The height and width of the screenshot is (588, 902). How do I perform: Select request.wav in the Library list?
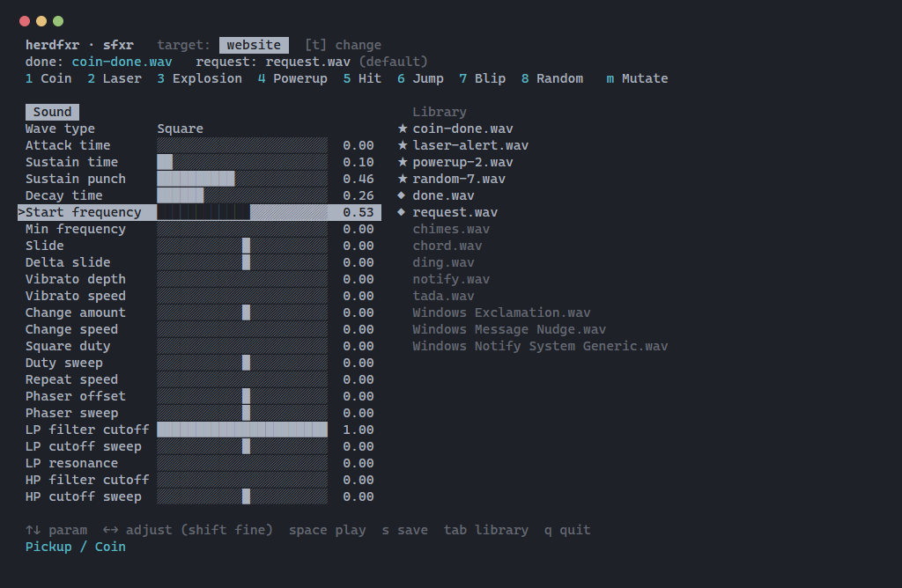click(x=455, y=212)
